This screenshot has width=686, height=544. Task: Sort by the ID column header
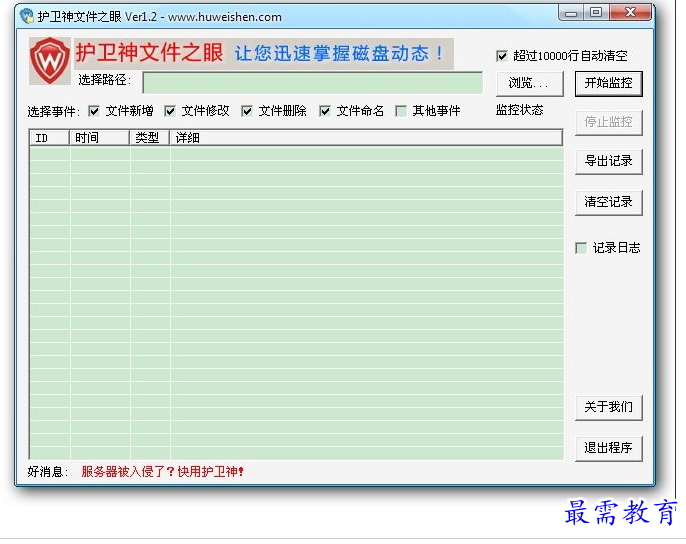click(x=49, y=138)
